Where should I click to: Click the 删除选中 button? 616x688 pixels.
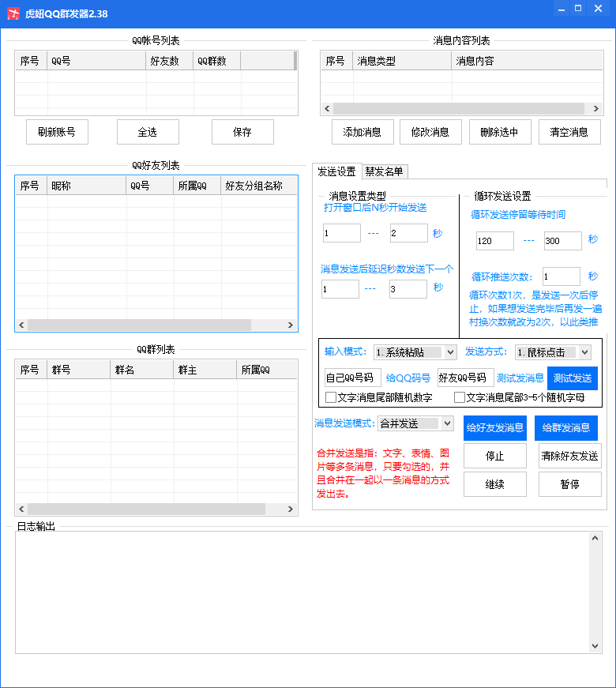tap(500, 132)
